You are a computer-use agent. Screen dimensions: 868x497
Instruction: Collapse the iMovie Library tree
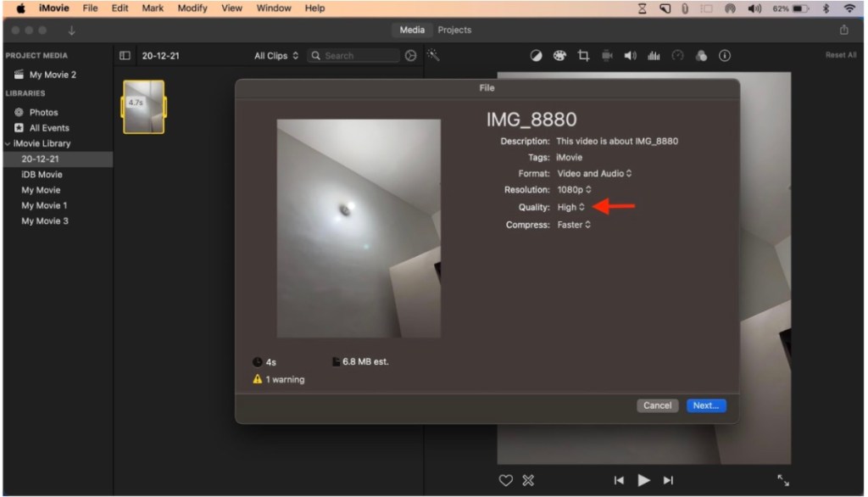[x=8, y=143]
